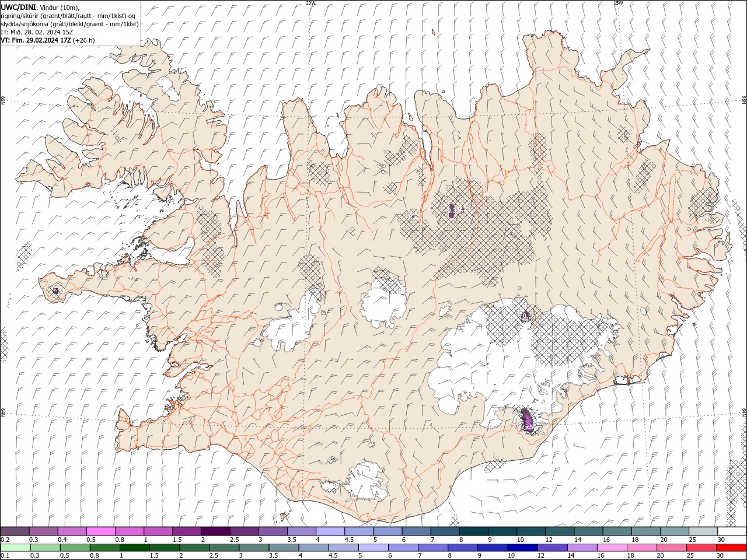The image size is (747, 560).
Task: Click the 'rigning/skúrir (grænt/blátt/rautt' legend line
Action: tap(68, 15)
